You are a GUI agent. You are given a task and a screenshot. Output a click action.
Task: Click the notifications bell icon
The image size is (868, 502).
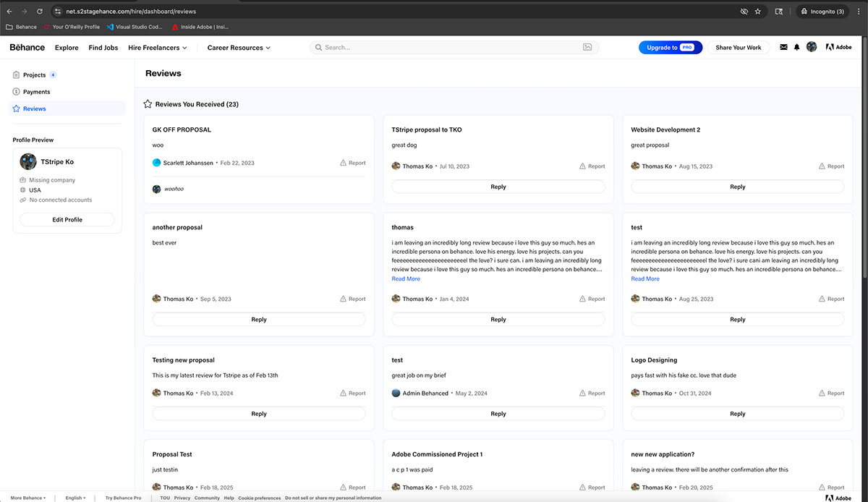coord(797,48)
